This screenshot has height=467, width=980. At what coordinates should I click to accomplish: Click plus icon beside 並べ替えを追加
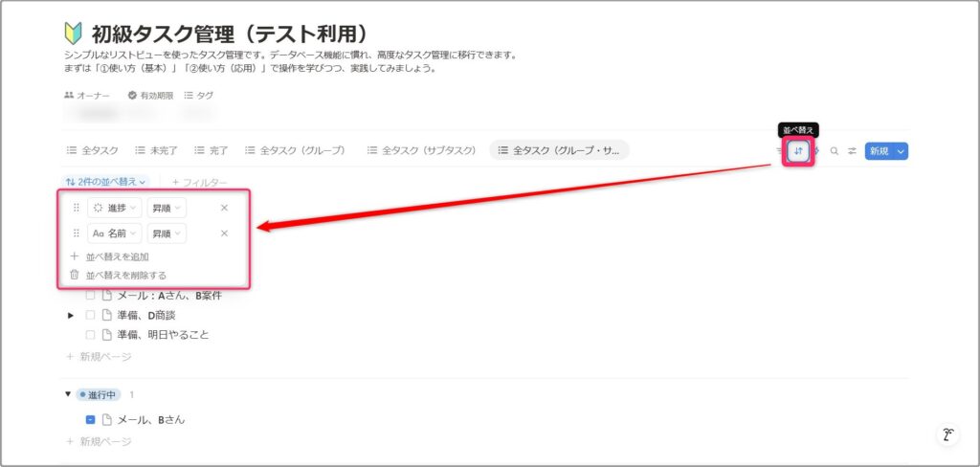[x=75, y=256]
